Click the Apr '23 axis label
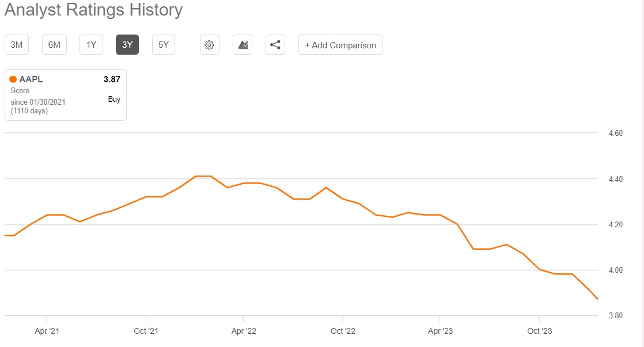The image size is (644, 347). (440, 331)
